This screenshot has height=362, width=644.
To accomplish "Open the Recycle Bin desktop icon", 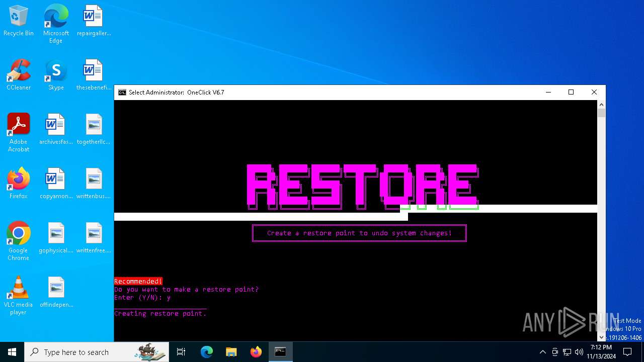I will tap(19, 21).
